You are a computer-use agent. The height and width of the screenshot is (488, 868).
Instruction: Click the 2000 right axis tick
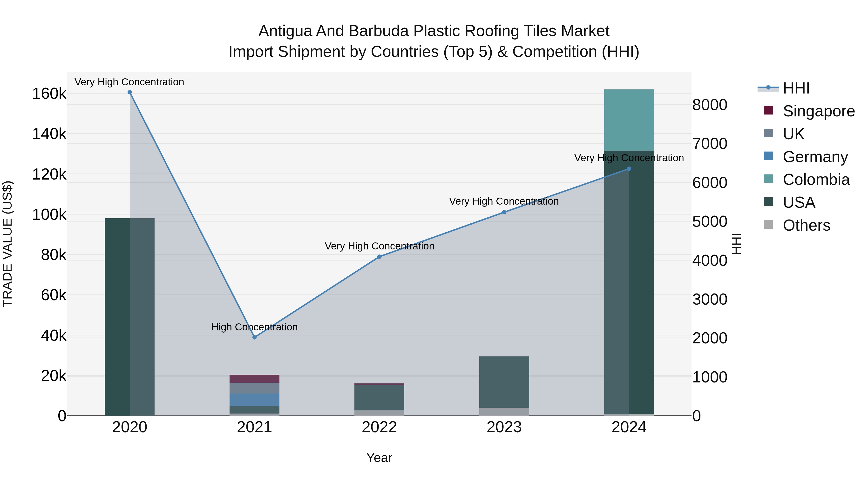tap(710, 338)
